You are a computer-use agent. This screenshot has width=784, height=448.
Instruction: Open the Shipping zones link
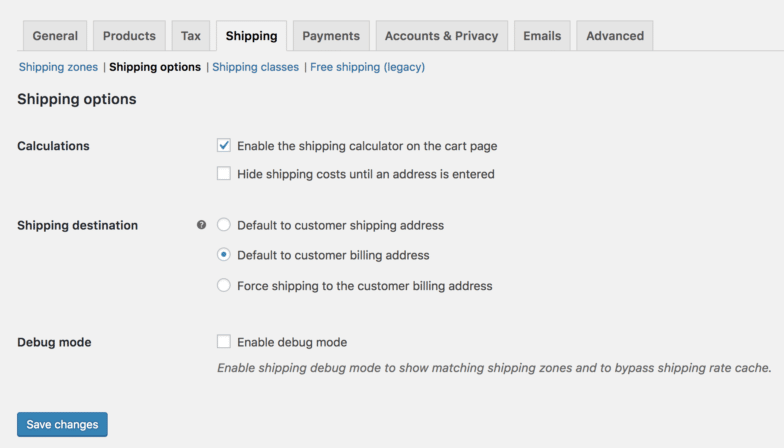pyautogui.click(x=58, y=67)
